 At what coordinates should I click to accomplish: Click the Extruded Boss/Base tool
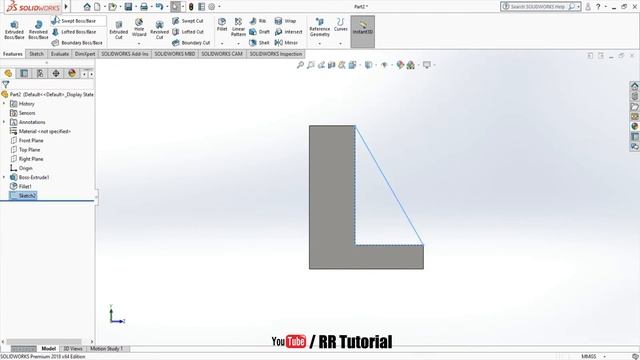tap(14, 30)
